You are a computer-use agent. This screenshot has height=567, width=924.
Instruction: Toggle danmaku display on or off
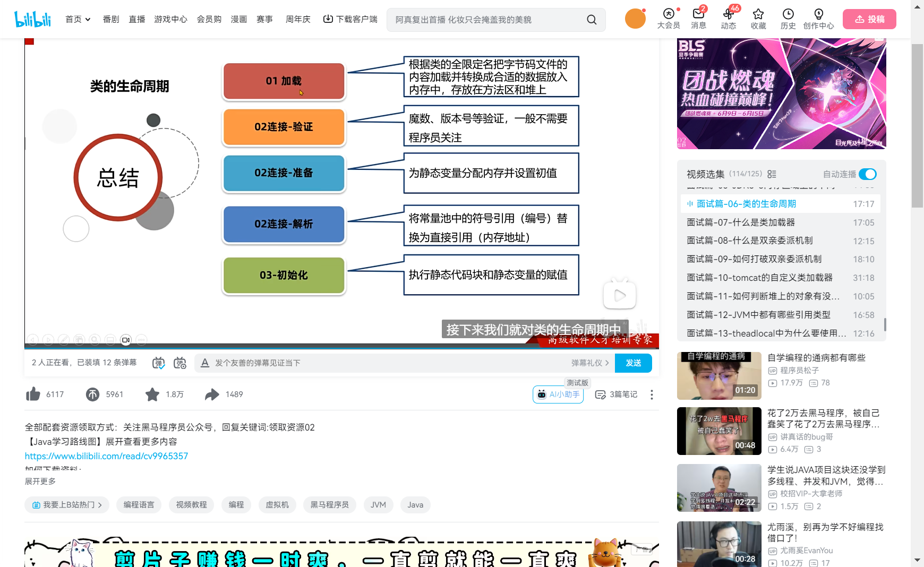(x=158, y=363)
